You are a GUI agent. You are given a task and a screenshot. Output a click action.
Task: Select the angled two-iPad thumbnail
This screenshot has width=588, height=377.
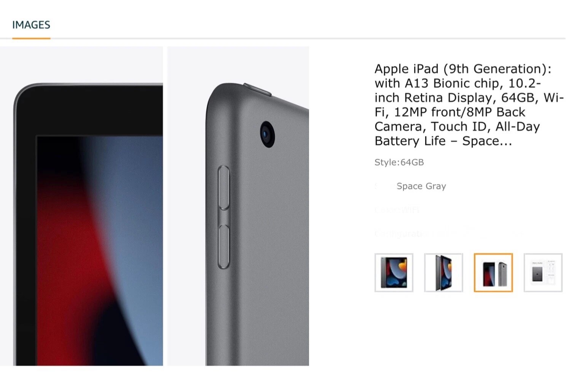click(x=444, y=273)
